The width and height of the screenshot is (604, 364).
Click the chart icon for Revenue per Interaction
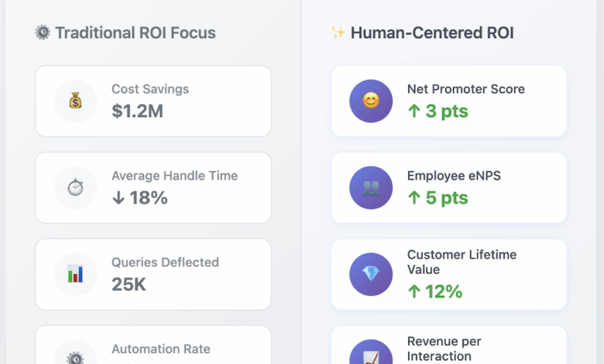[x=371, y=357]
